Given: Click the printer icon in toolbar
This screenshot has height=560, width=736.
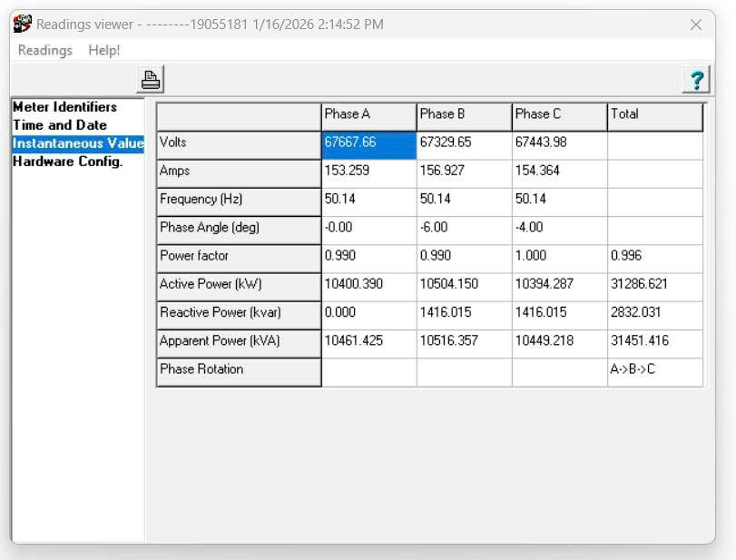Looking at the screenshot, I should click(151, 80).
